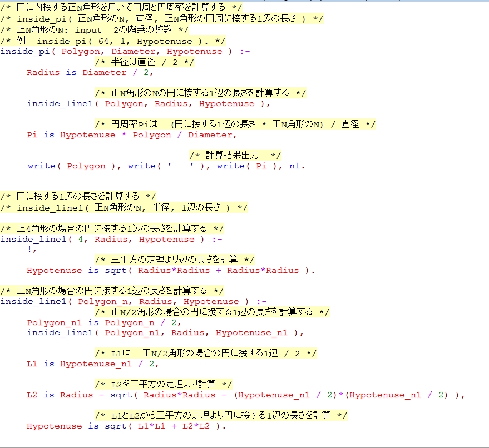Click the 'nl.' token ending the output line

coord(297,166)
